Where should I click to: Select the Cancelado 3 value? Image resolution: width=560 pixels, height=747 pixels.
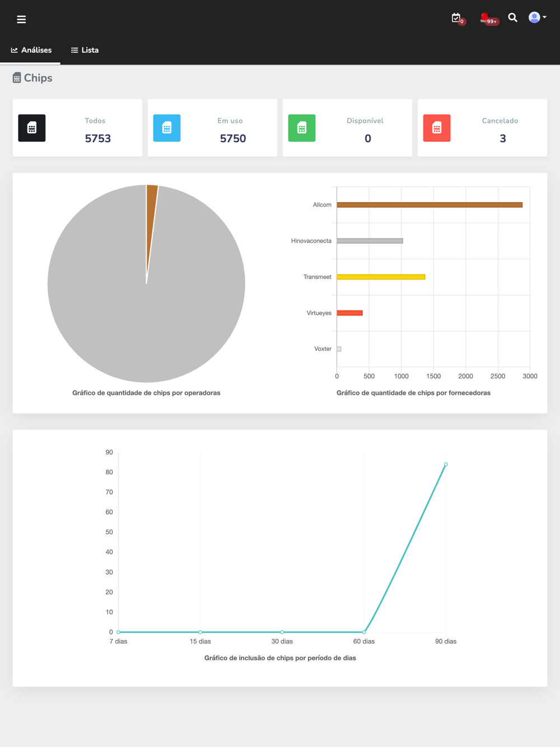503,138
